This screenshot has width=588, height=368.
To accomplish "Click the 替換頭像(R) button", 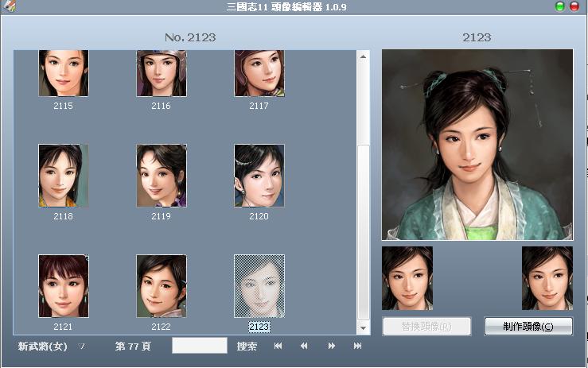I will point(426,327).
